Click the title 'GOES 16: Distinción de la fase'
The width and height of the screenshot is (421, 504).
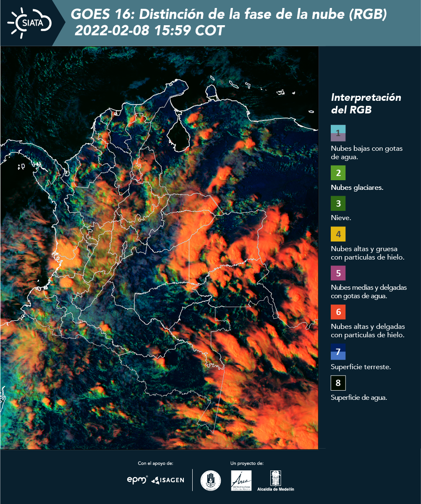(x=229, y=15)
